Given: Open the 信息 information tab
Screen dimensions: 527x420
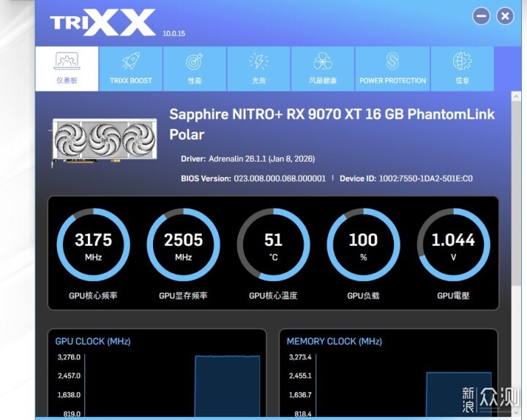Looking at the screenshot, I should [463, 69].
